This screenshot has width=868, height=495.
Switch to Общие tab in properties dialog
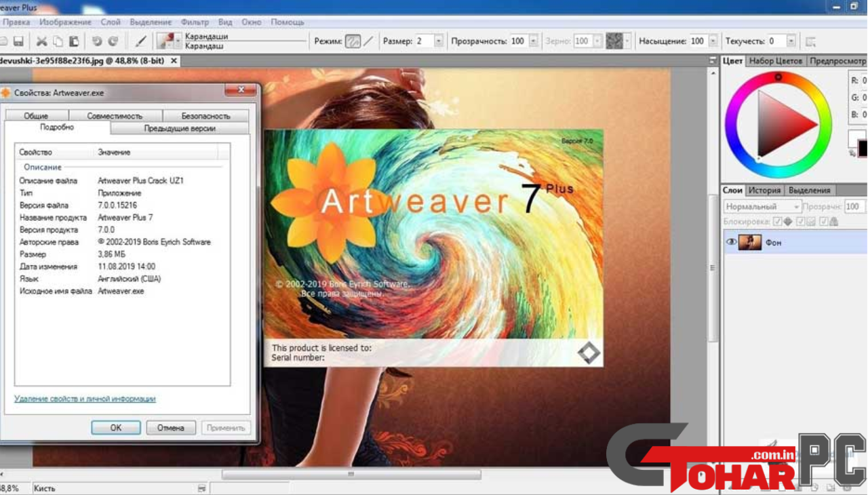[35, 116]
